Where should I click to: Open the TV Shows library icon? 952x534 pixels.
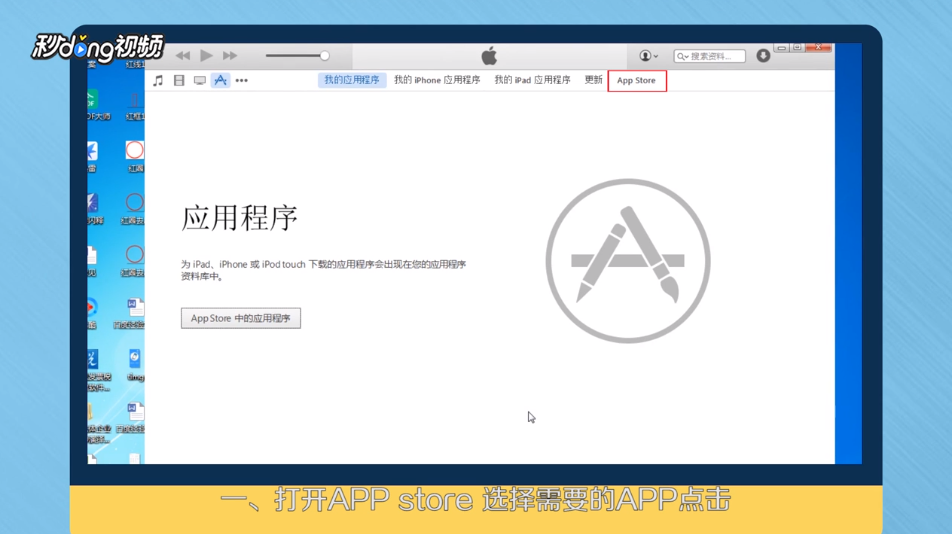point(199,80)
